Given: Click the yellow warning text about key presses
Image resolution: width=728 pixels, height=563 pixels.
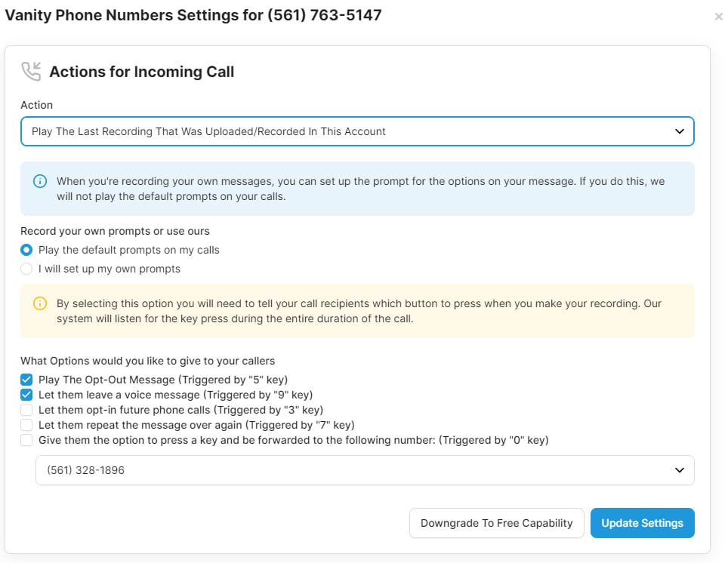Looking at the screenshot, I should 359,311.
